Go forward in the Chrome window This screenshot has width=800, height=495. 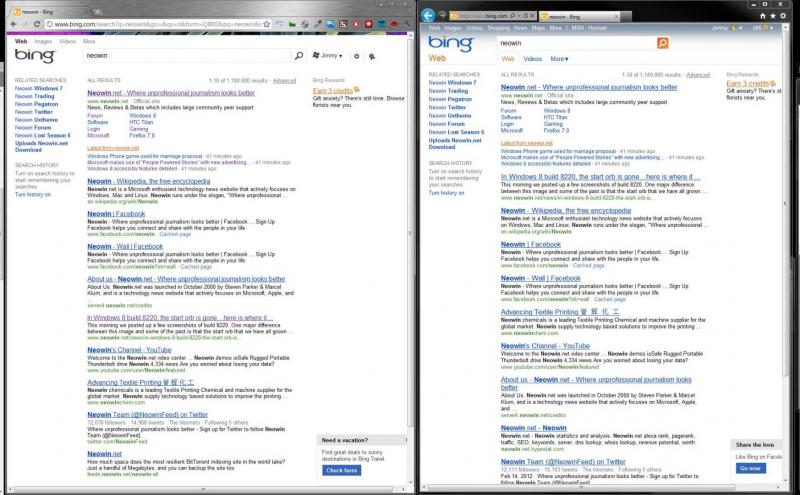(25, 24)
